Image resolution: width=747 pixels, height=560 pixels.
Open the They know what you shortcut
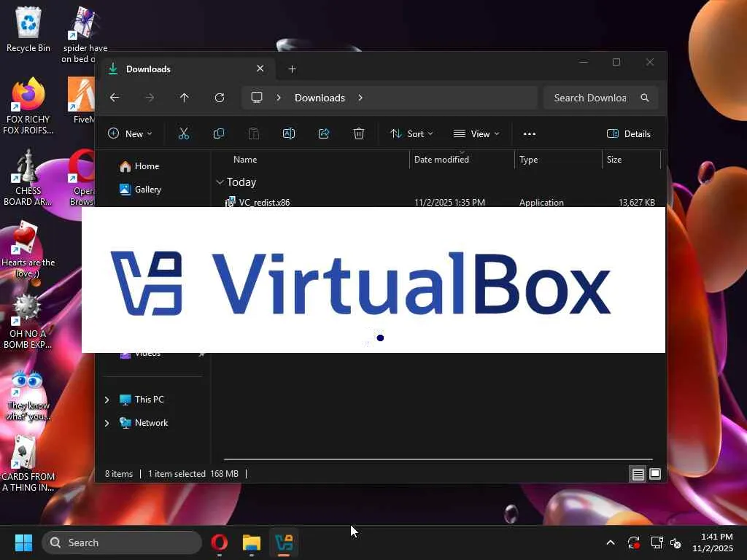tap(28, 395)
